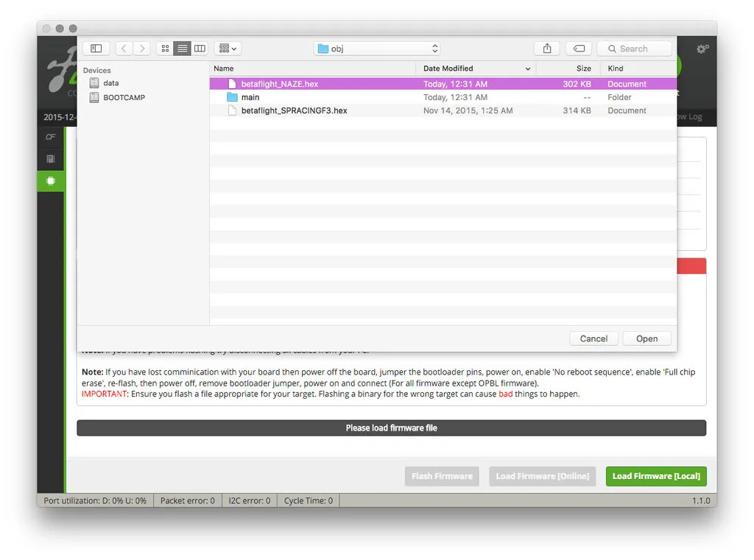This screenshot has width=754, height=560.
Task: Open the data device in sidebar
Action: [x=110, y=83]
